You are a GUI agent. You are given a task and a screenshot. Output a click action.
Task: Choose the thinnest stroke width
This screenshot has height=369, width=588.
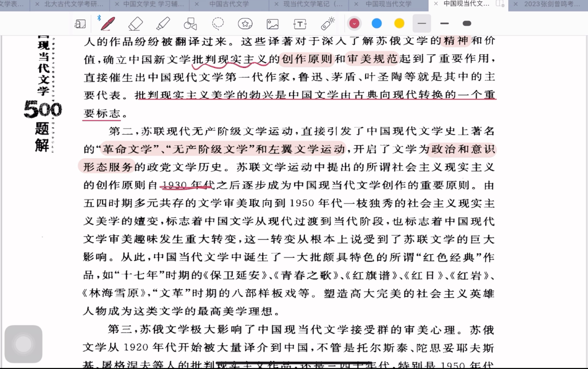[x=422, y=24]
